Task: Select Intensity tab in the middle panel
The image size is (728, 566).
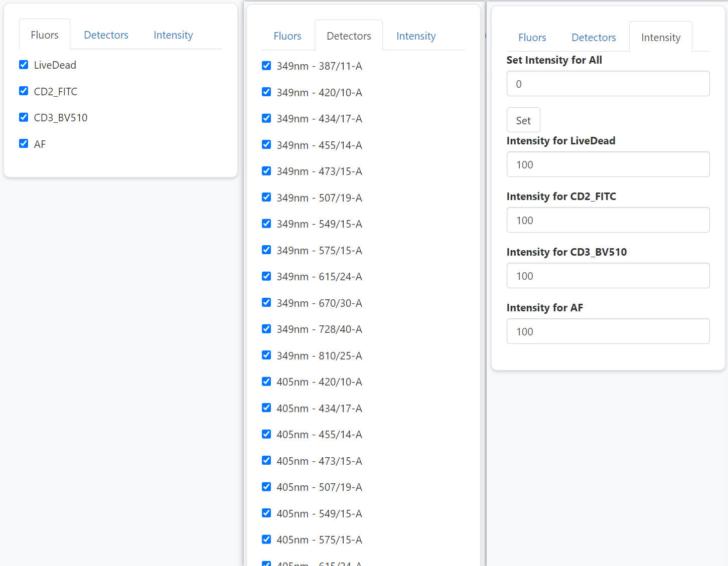Action: (x=416, y=36)
